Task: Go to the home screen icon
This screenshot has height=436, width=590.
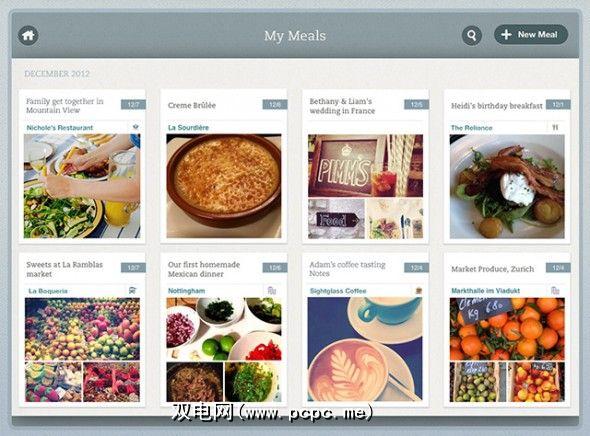Action: (x=28, y=35)
